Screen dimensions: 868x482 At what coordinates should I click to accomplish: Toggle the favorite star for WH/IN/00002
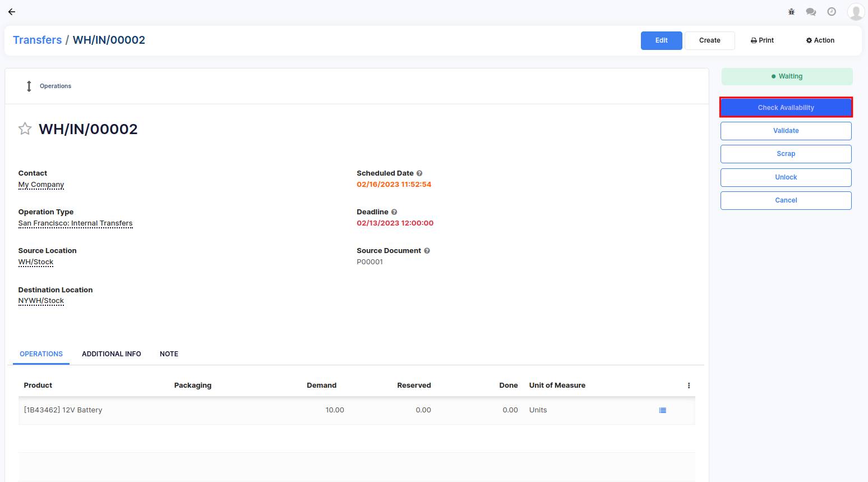tap(25, 129)
